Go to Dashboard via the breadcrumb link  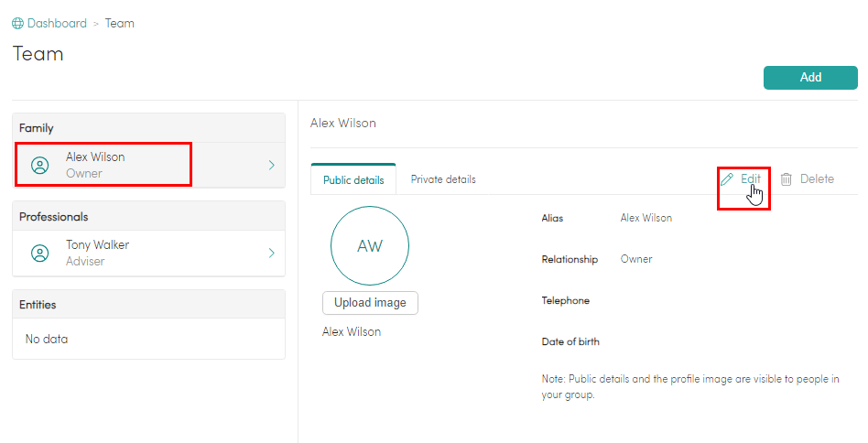pos(57,24)
